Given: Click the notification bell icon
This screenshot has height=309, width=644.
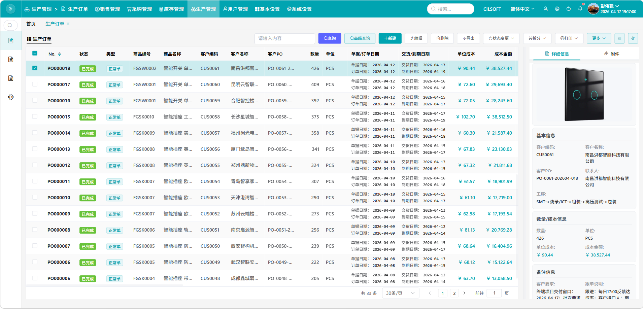Looking at the screenshot, I should [580, 9].
